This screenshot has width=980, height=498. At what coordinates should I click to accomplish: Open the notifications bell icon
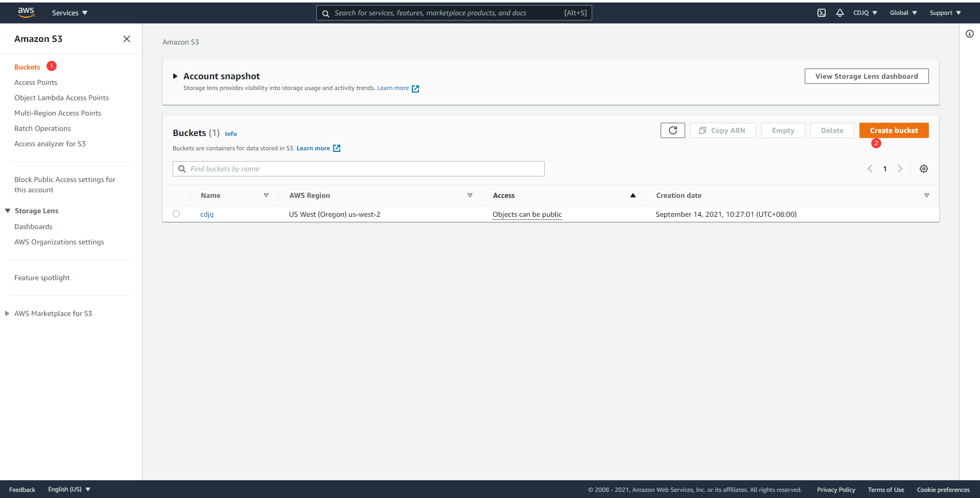click(x=840, y=13)
